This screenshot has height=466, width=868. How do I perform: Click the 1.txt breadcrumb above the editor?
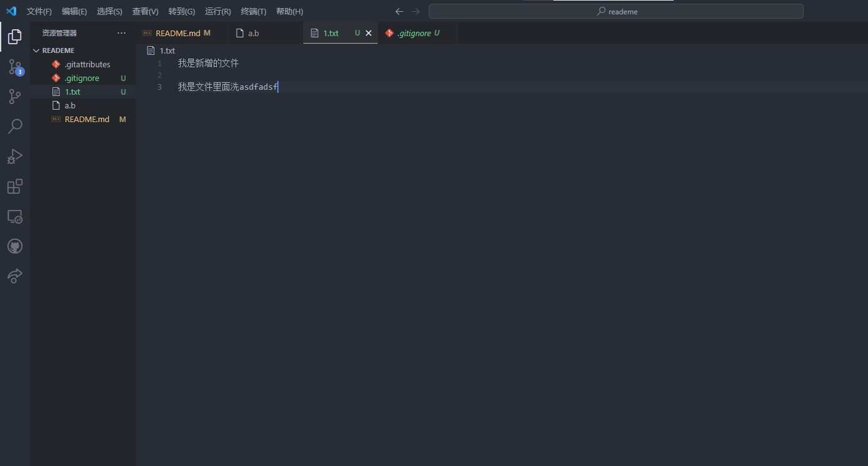(167, 50)
